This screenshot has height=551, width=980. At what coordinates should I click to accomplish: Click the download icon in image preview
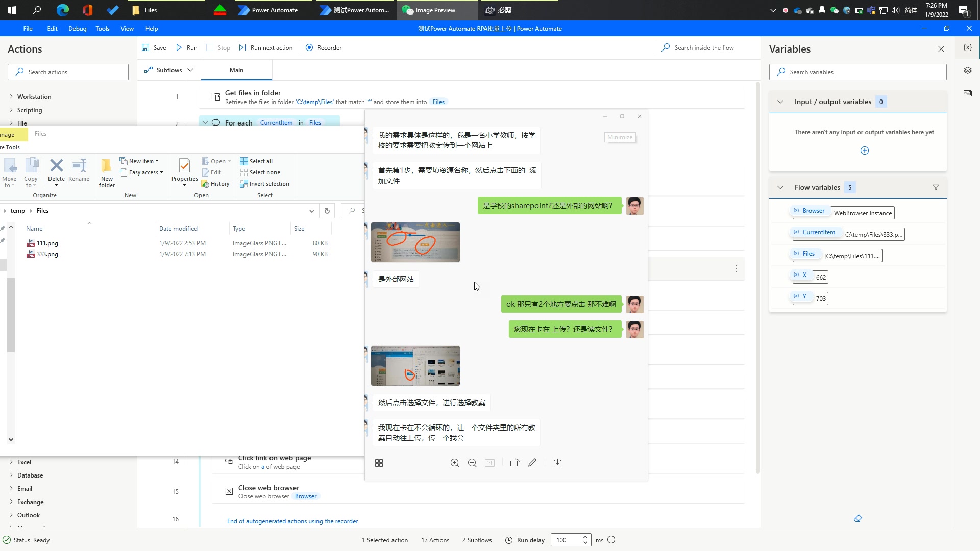557,463
